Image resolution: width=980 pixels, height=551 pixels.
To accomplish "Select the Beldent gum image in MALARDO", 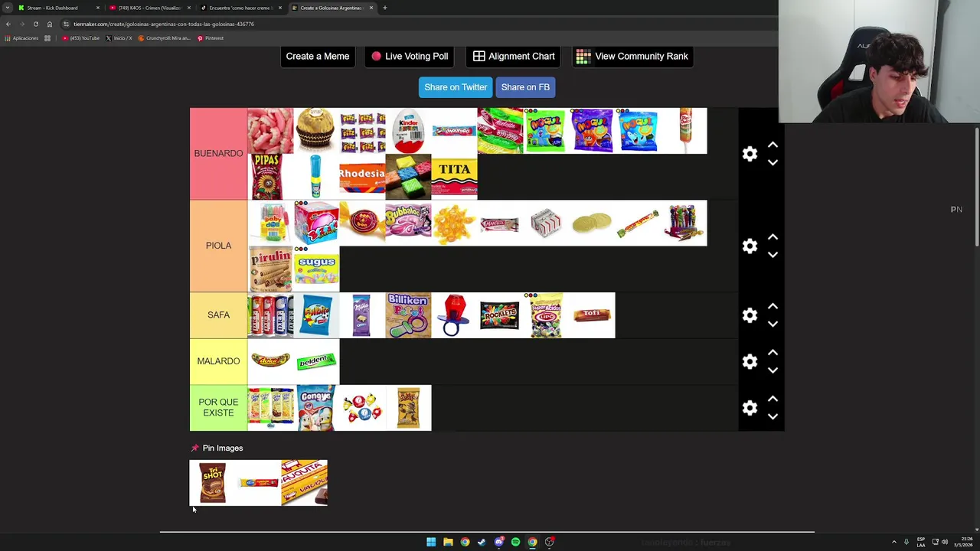I will pos(316,361).
